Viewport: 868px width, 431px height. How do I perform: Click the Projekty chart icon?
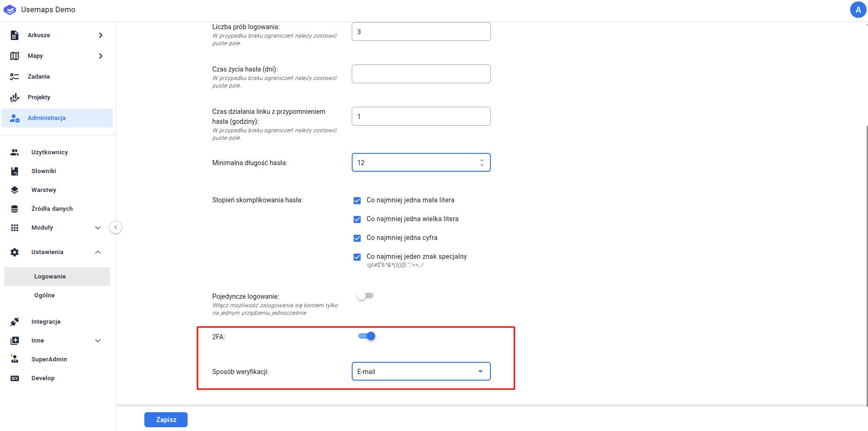pyautogui.click(x=15, y=97)
